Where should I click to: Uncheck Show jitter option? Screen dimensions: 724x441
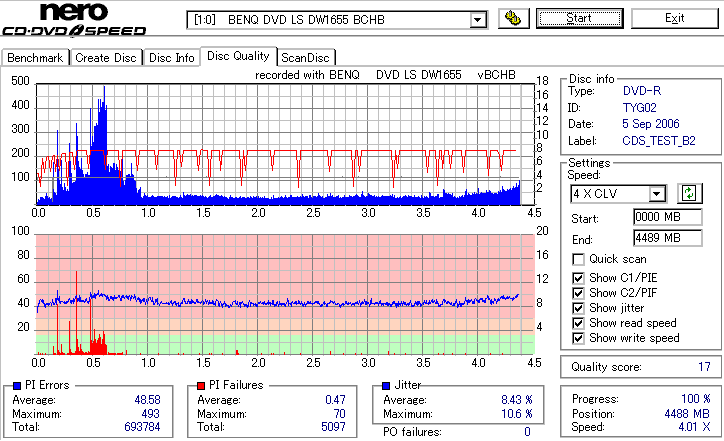[578, 308]
